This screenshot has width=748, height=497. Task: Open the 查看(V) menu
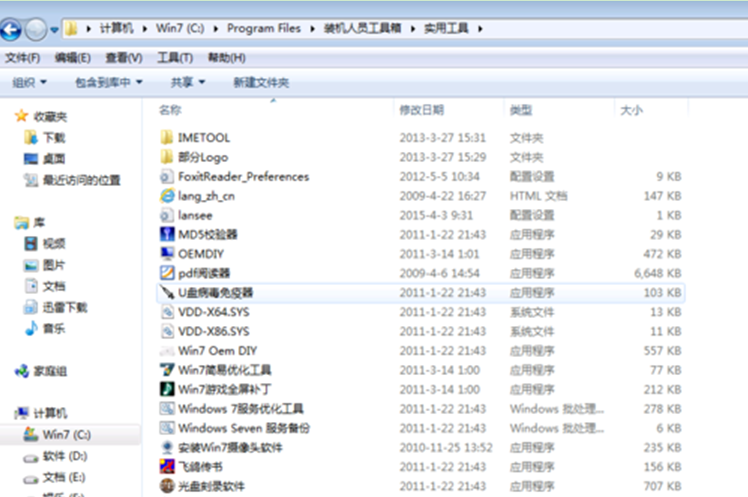124,58
